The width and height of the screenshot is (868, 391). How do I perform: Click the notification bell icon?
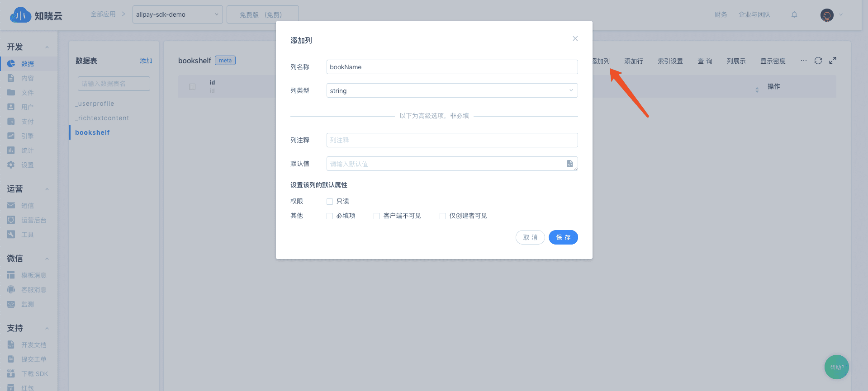coord(794,14)
